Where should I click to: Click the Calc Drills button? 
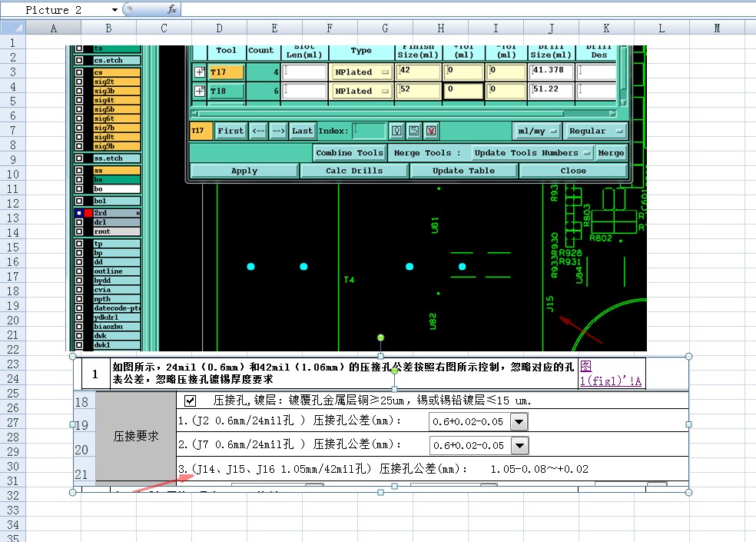click(354, 171)
